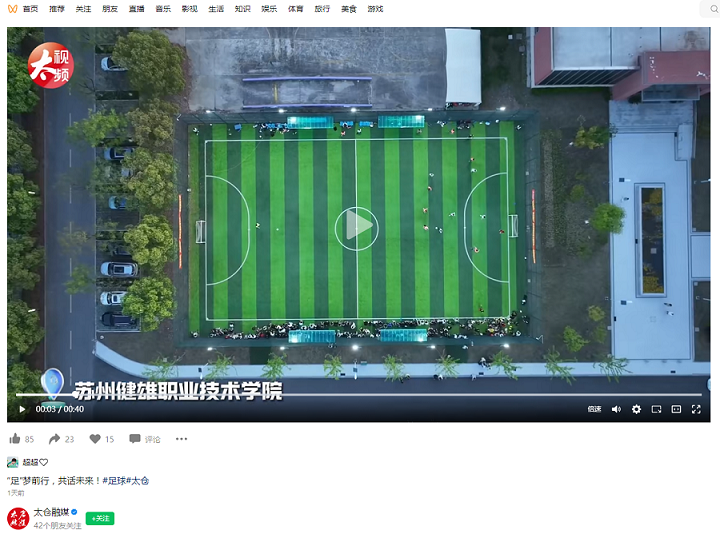Click the play icon in the control bar
The width and height of the screenshot is (720, 534).
pyautogui.click(x=22, y=409)
